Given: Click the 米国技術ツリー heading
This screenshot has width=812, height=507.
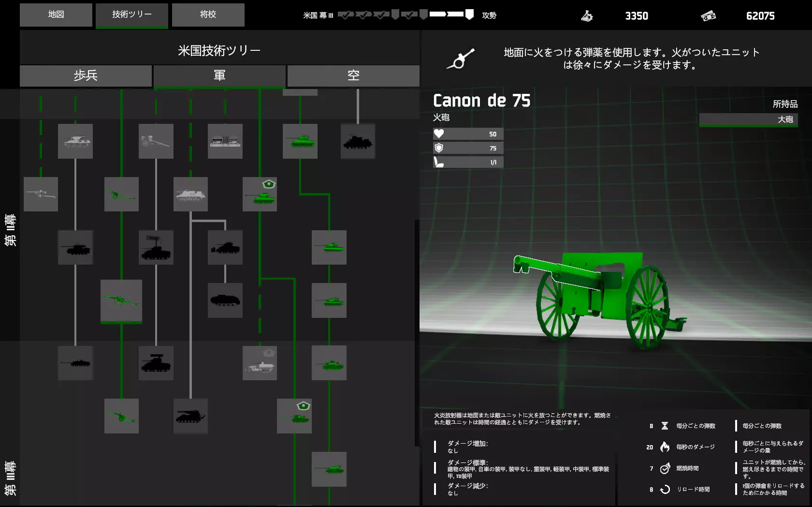Looking at the screenshot, I should tap(219, 50).
